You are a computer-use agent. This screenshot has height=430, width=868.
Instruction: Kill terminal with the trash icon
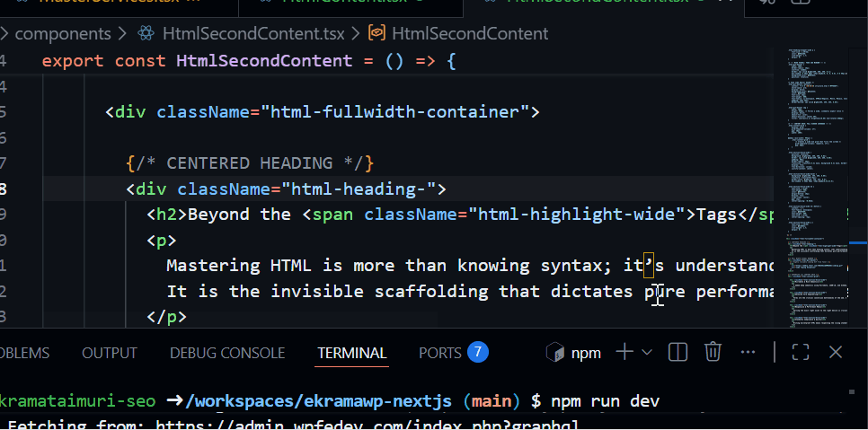click(713, 352)
